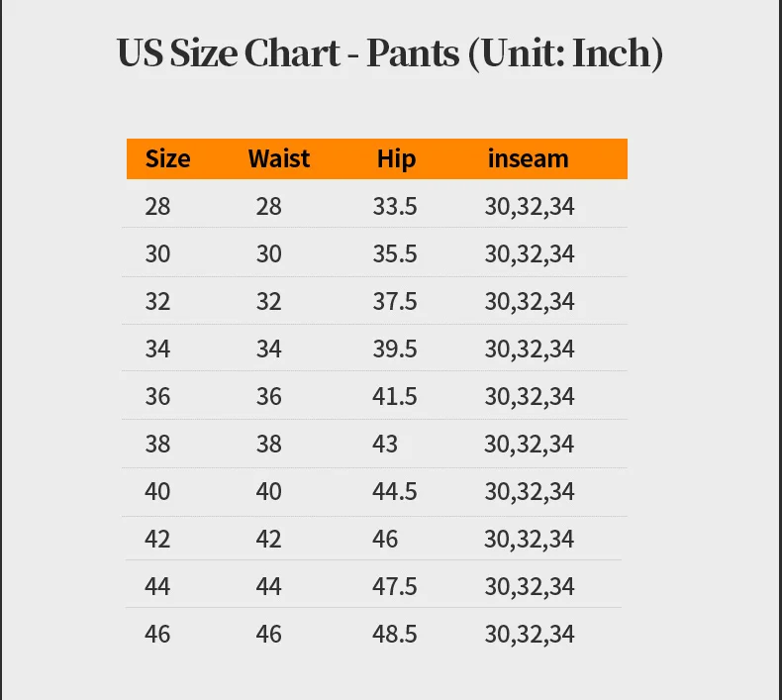782x700 pixels.
Task: Click the Hip column header
Action: pos(396,158)
